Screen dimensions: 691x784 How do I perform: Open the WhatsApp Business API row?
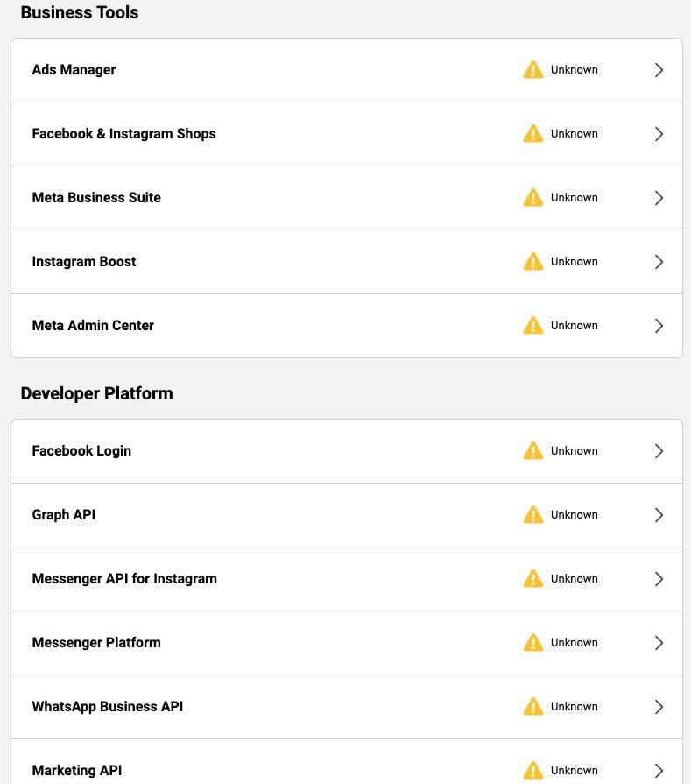659,706
